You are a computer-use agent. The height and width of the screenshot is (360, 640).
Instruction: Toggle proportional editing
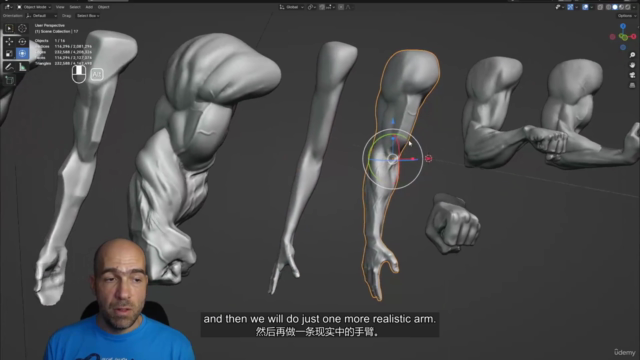pos(341,7)
